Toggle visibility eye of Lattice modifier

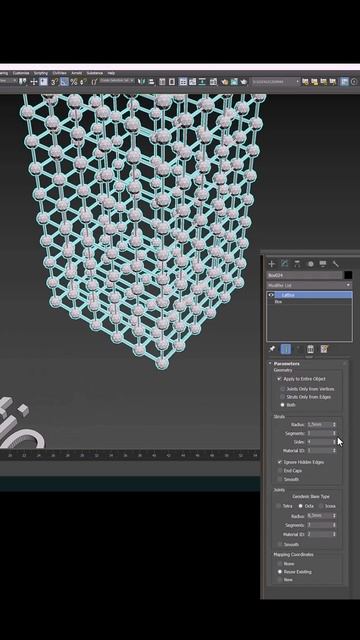click(271, 295)
